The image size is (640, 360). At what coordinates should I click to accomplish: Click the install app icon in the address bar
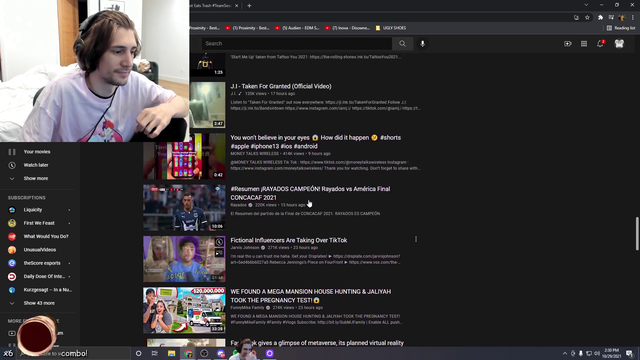click(576, 18)
